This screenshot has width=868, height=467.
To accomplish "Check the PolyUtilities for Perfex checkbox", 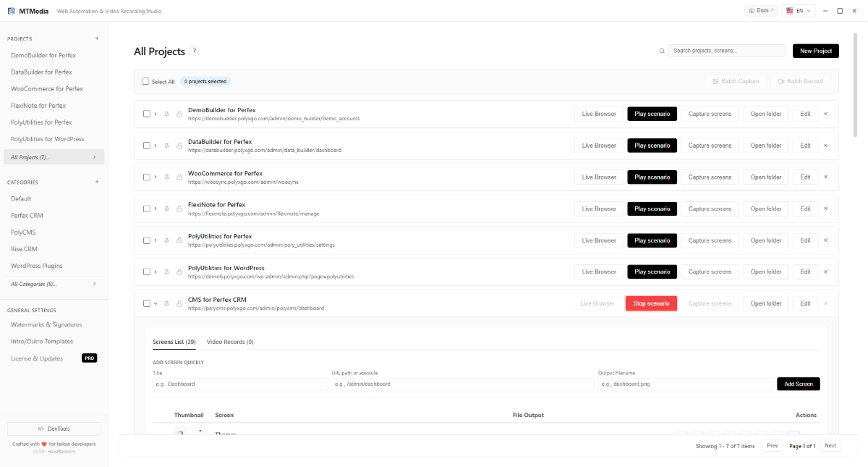I will tap(146, 240).
